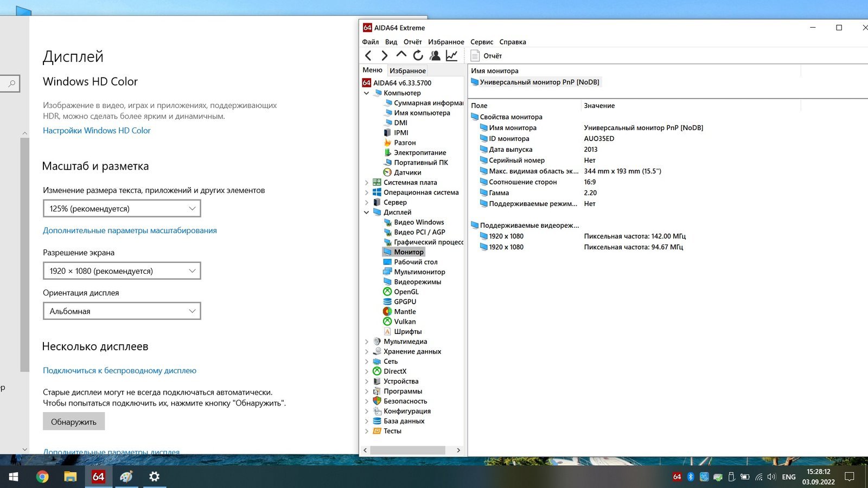This screenshot has width=868, height=488.
Task: Click Подключиться к беспроводному дисплею link
Action: tap(119, 371)
